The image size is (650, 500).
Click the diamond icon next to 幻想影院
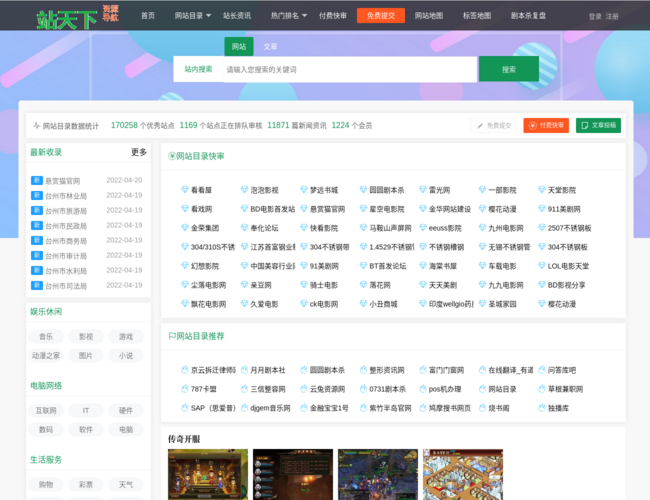click(185, 265)
